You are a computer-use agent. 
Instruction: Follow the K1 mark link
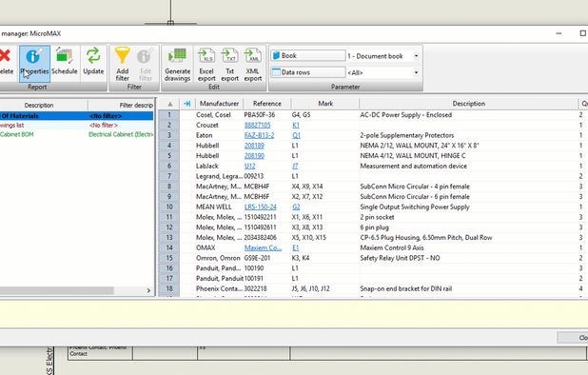(x=296, y=126)
